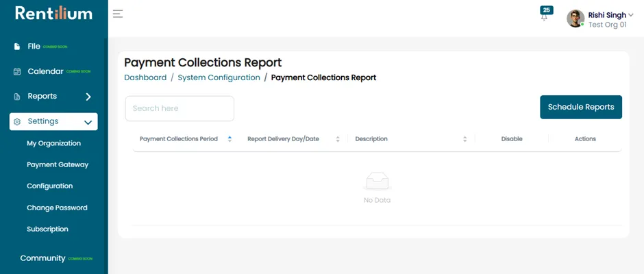Click the File document icon in sidebar

[17, 47]
